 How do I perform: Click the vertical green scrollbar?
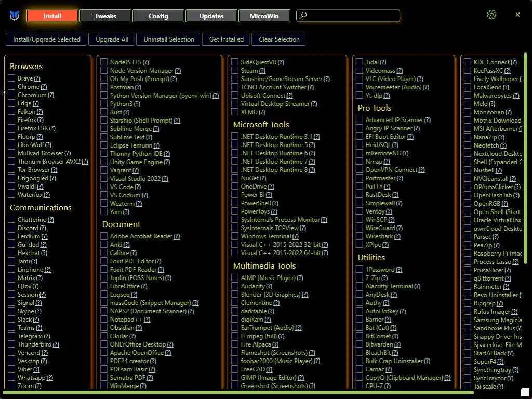tap(525, 158)
